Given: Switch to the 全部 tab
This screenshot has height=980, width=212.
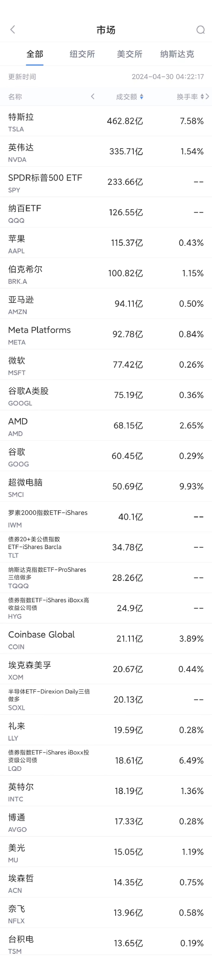Looking at the screenshot, I should coord(35,54).
